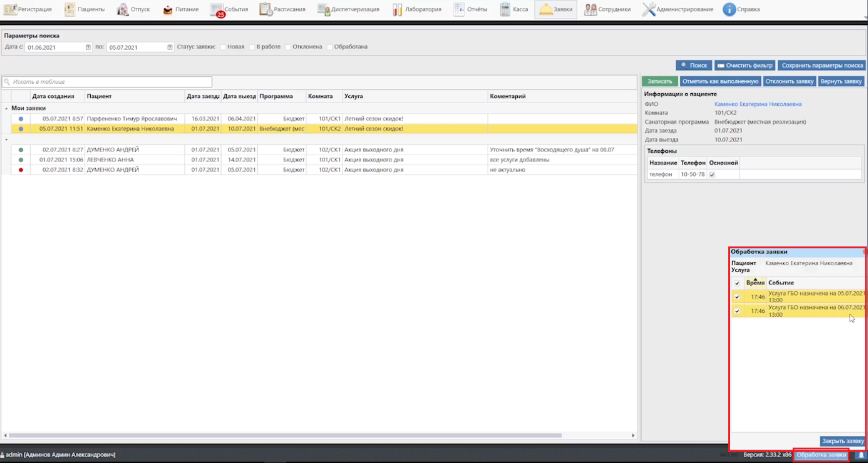Click patient link Каменко Екатерина Николаевна
The image size is (868, 463).
point(758,104)
